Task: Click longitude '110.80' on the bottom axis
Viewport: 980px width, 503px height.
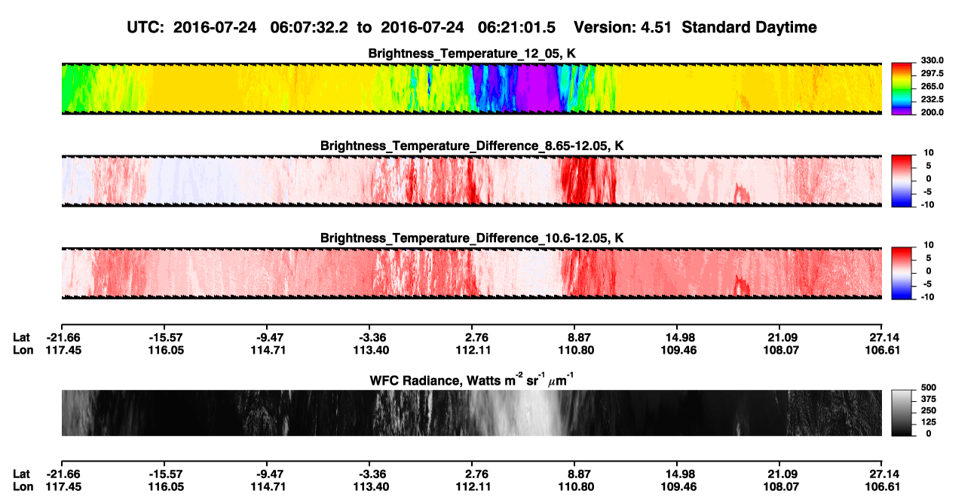Action: [576, 487]
